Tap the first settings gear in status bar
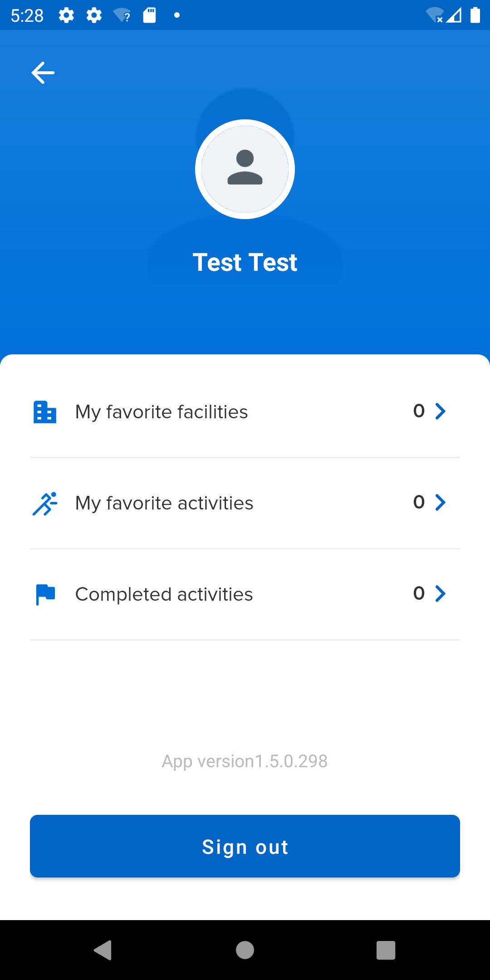The height and width of the screenshot is (980, 490). (66, 15)
